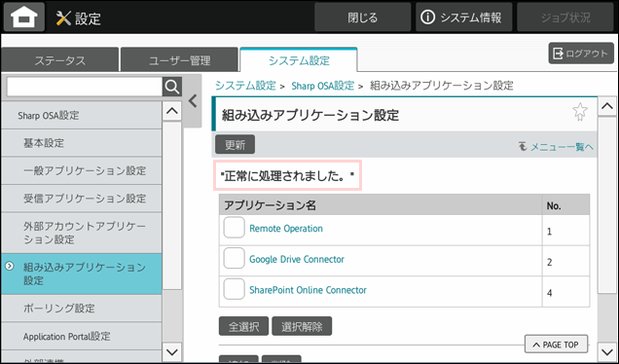Check the Google Drive Connector checkbox

pos(235,258)
